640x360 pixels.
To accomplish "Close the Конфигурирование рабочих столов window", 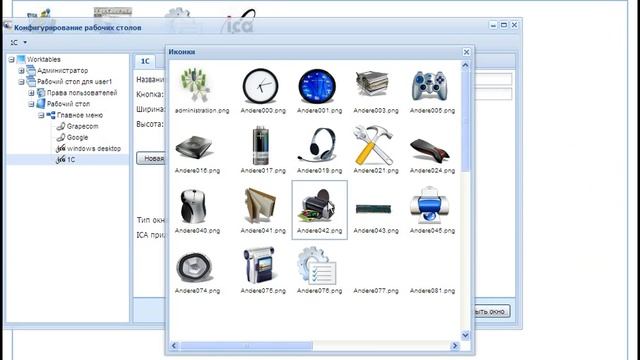I will (514, 25).
